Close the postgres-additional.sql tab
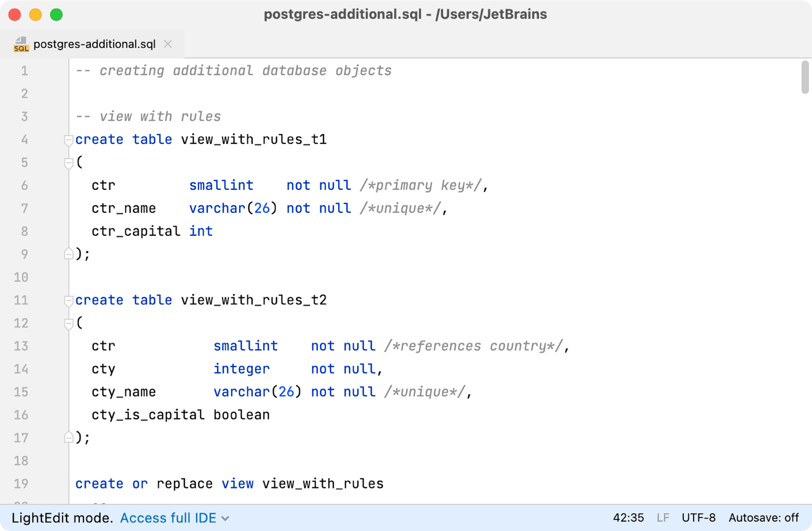Viewport: 812px width, 531px height. tap(168, 44)
